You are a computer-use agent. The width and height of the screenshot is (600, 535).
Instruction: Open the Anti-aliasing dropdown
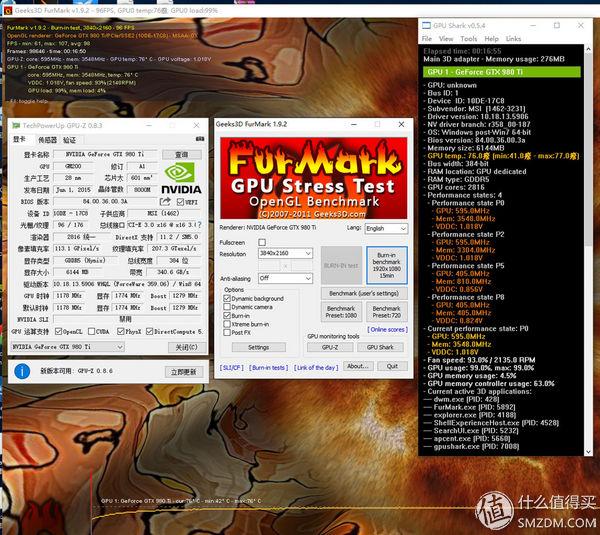(285, 278)
